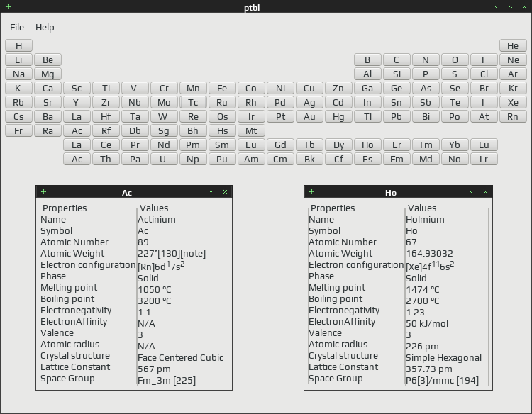Click the Gd element button
Image resolution: width=532 pixels, height=414 pixels.
pos(280,145)
